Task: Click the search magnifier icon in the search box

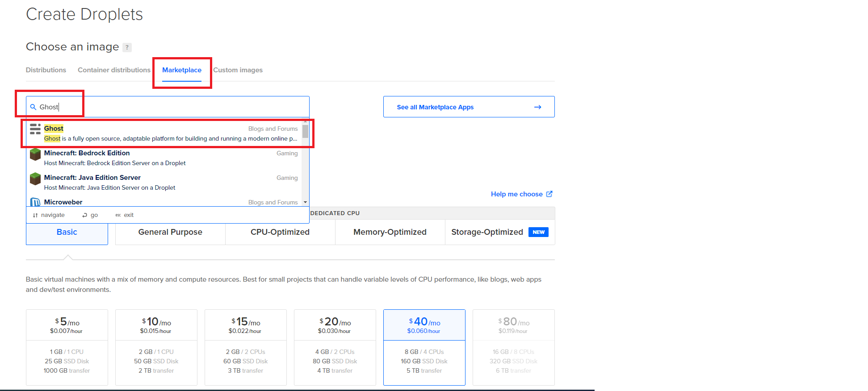Action: (x=33, y=107)
